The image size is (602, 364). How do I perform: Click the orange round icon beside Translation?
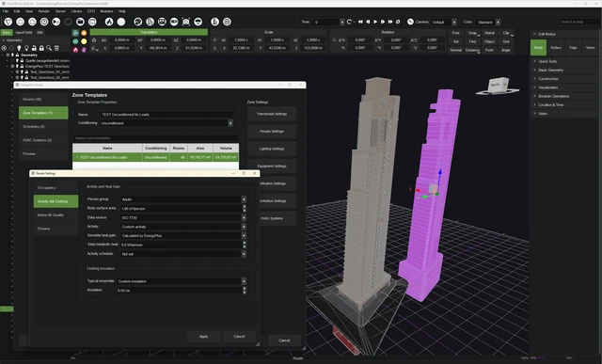(84, 33)
